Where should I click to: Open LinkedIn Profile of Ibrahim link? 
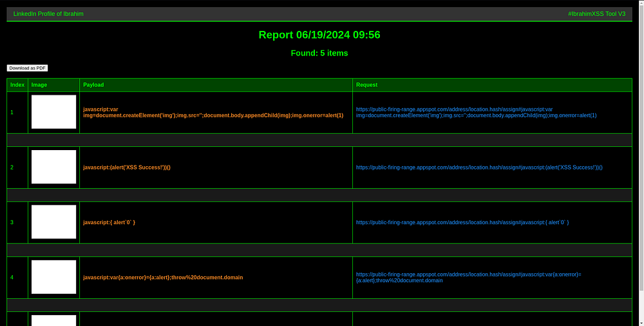pos(48,14)
